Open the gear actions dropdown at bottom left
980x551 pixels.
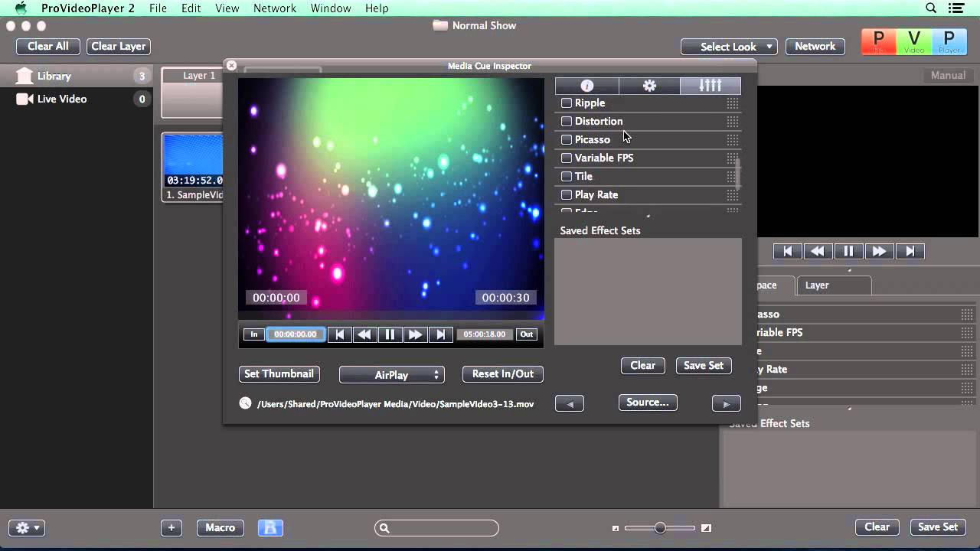click(x=28, y=528)
